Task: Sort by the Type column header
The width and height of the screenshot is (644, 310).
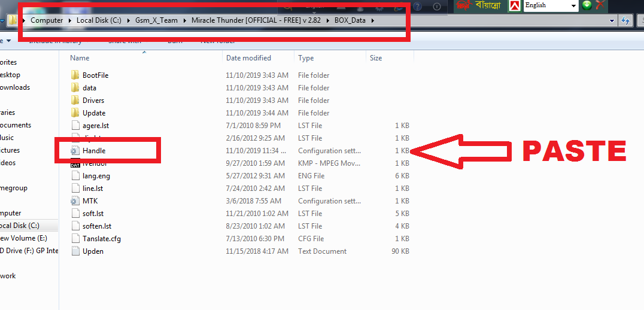Action: coord(306,58)
